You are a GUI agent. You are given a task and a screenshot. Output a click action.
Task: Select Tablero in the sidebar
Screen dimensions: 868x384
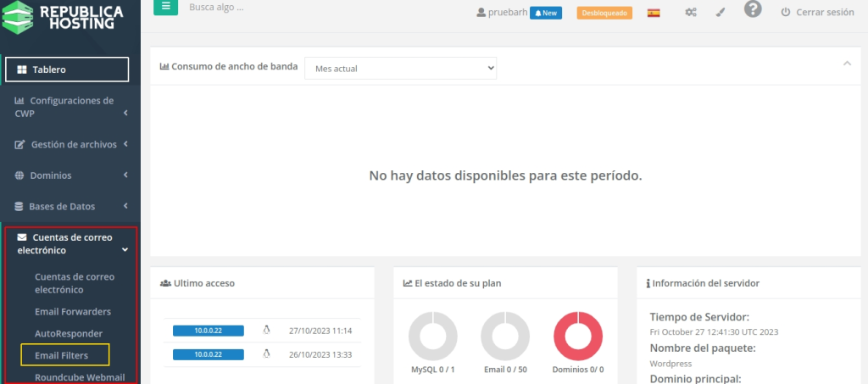click(x=67, y=70)
